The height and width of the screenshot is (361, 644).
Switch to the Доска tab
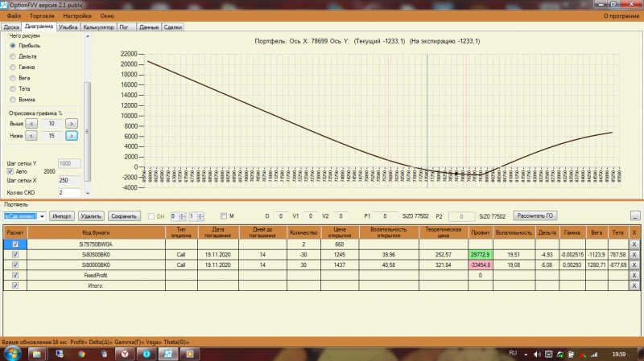(11, 27)
